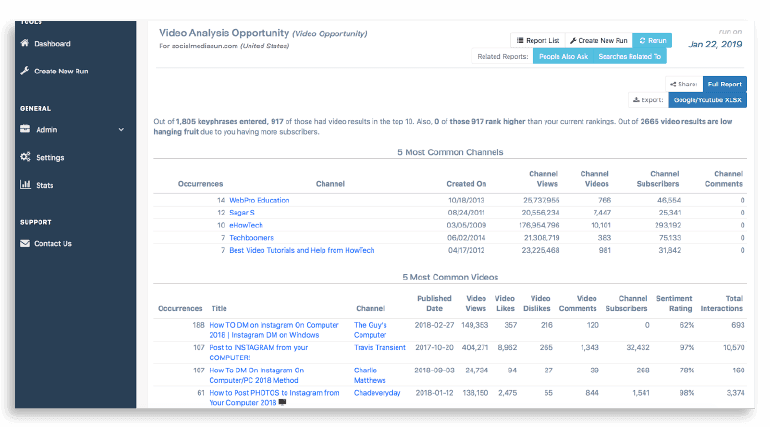Image resolution: width=770 pixels, height=427 pixels.
Task: Click the Share icon label
Action: click(x=684, y=85)
